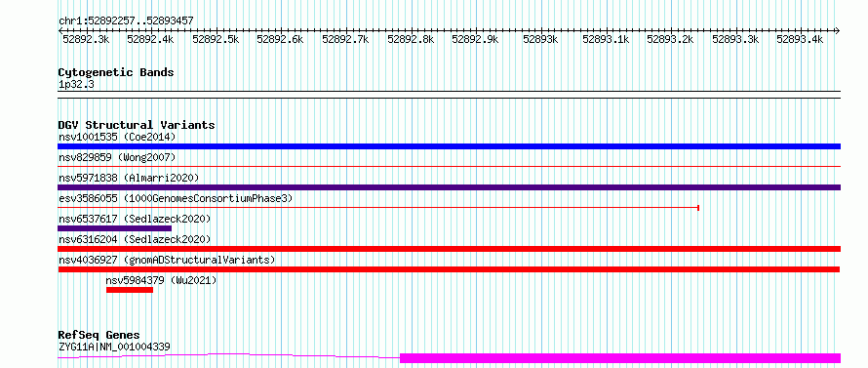Open variant nsv5984379 (Wu2021) label
The image size is (868, 368).
(x=161, y=280)
